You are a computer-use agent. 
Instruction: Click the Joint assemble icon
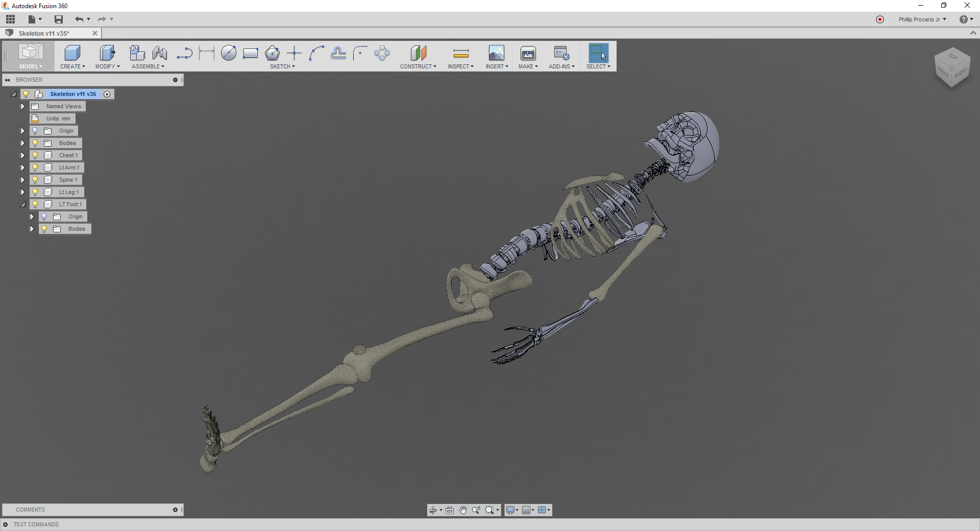pos(160,53)
